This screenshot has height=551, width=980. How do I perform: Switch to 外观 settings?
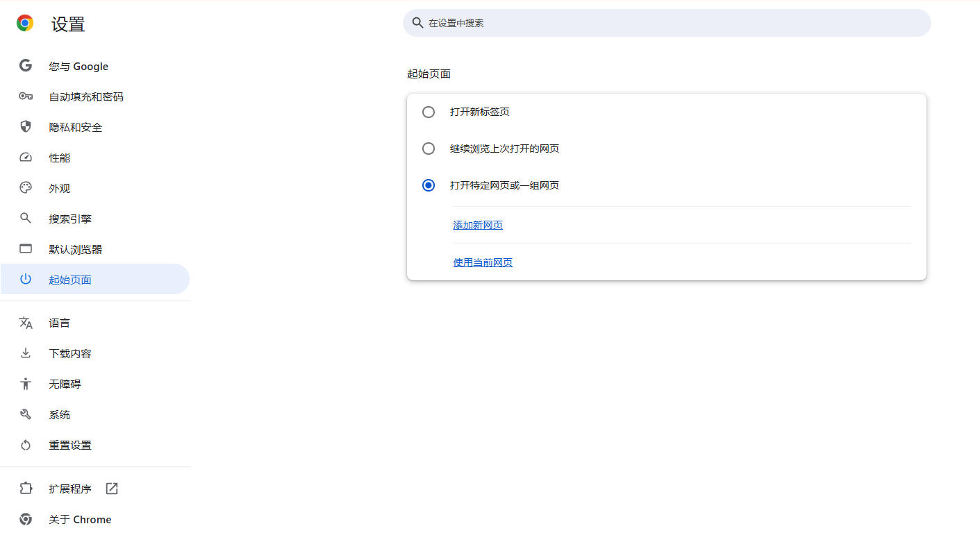tap(95, 188)
